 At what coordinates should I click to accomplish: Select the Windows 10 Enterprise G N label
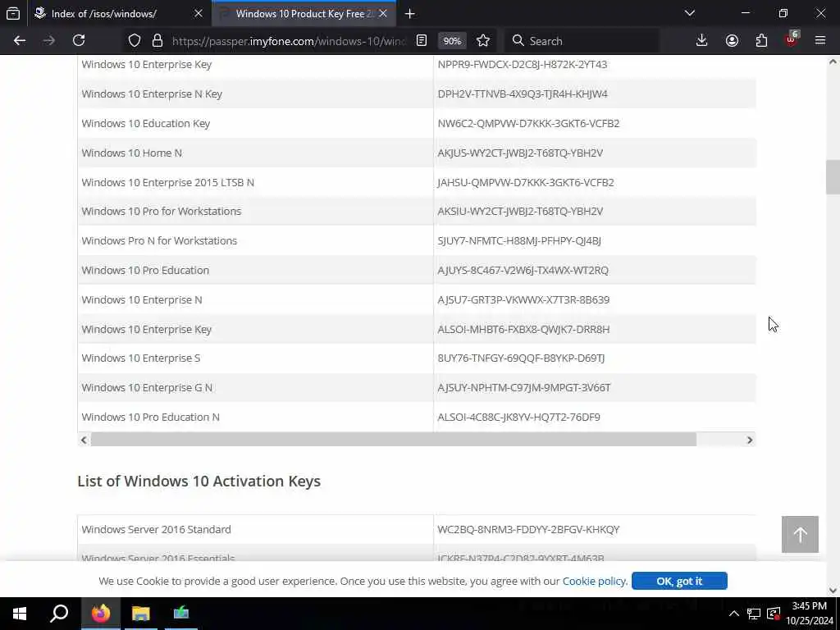click(147, 387)
